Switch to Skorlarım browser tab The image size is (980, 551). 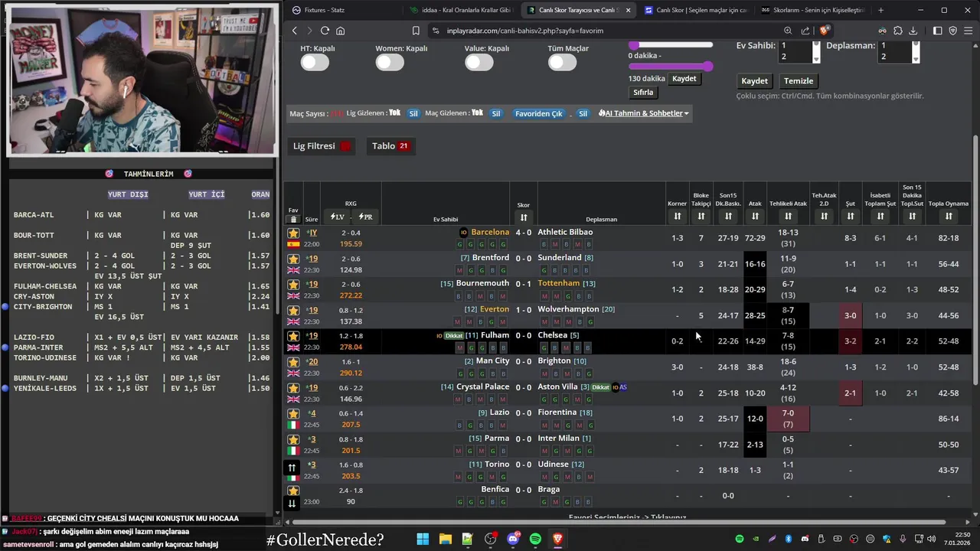(x=812, y=10)
